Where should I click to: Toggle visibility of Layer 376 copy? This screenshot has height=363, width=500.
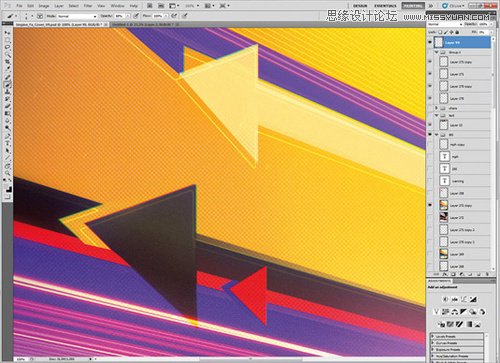[430, 86]
